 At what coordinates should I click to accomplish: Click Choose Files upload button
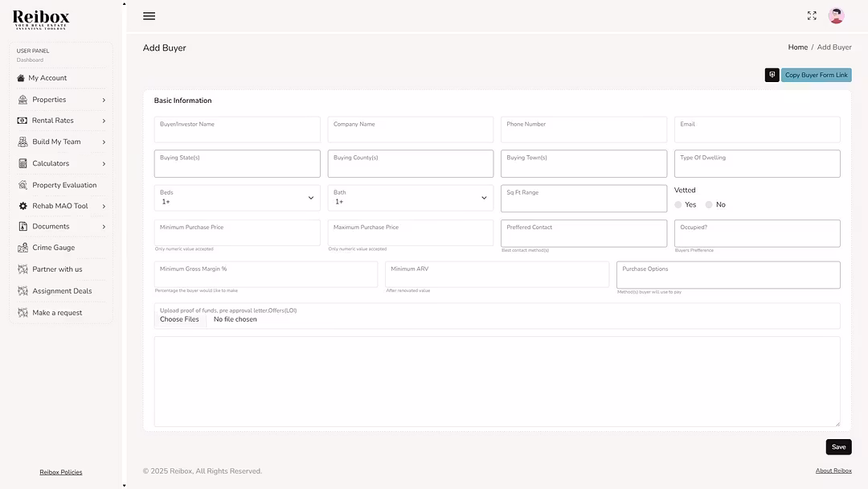click(179, 319)
